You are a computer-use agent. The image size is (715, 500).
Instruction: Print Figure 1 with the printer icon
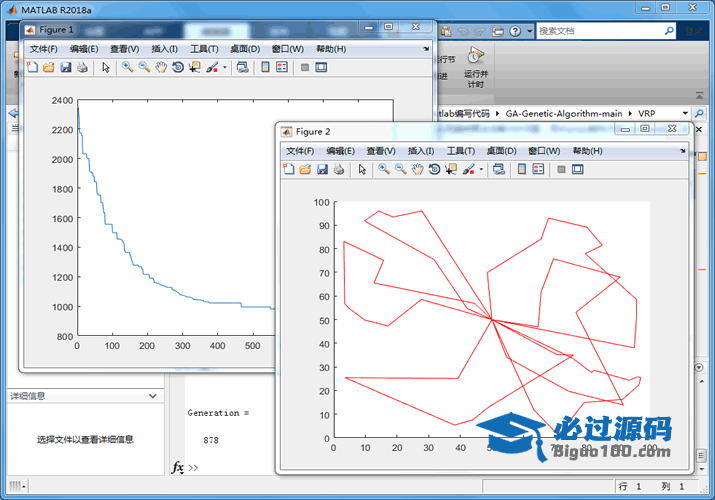pyautogui.click(x=83, y=67)
